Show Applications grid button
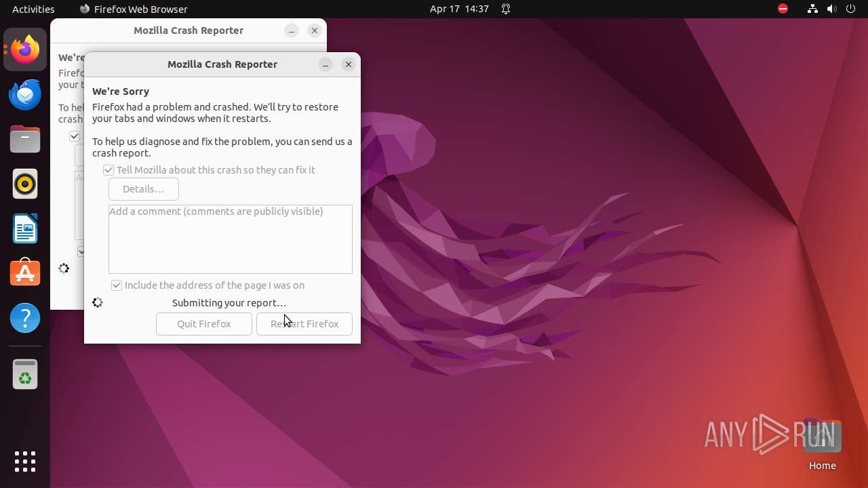Screen dimensions: 868x488 tap(25, 462)
